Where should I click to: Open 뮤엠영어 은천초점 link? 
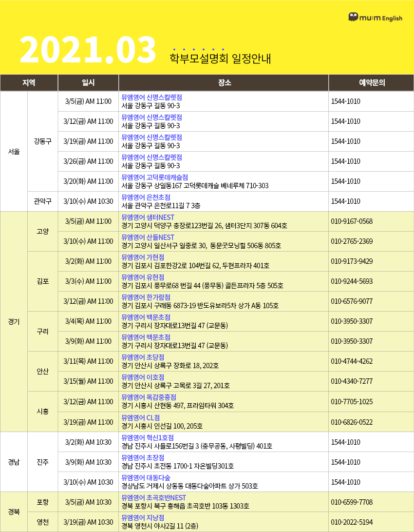[x=146, y=197]
